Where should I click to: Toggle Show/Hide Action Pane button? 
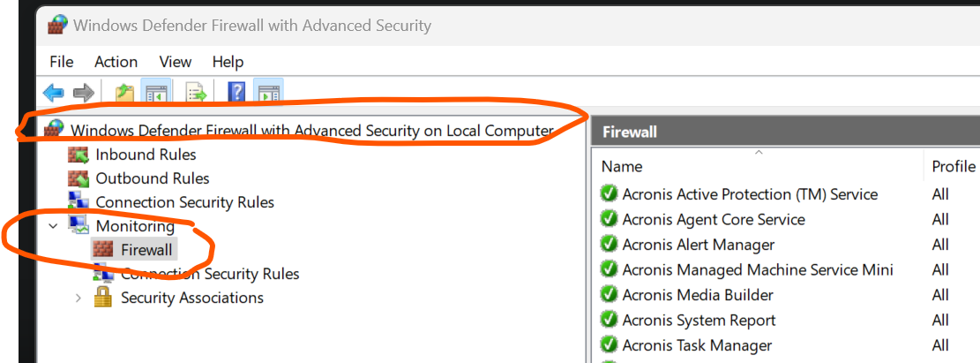(268, 92)
